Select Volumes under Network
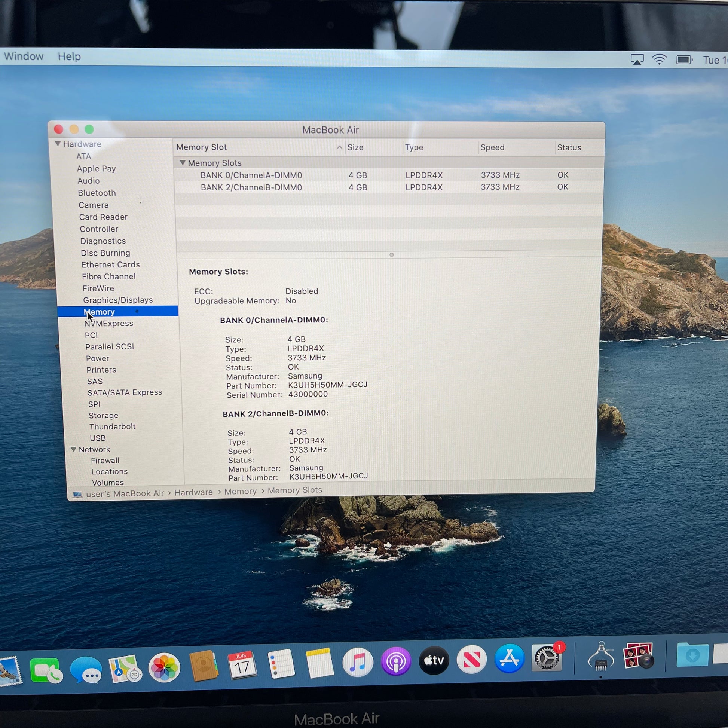Image resolution: width=728 pixels, height=728 pixels. 108,482
